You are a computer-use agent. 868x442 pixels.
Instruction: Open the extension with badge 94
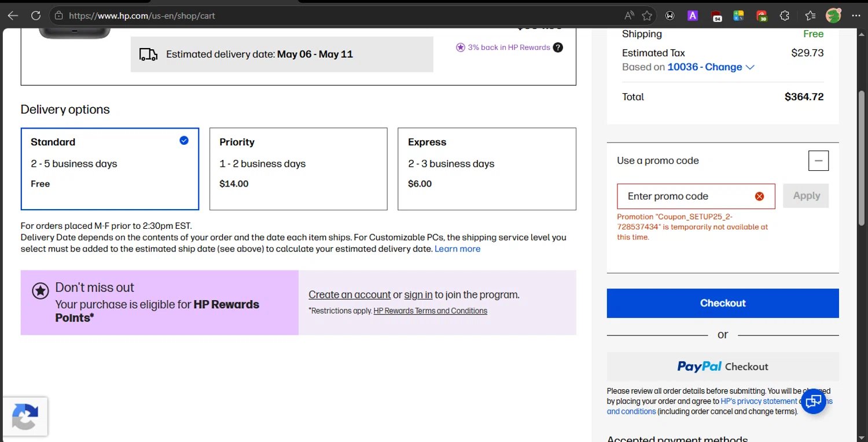(716, 16)
